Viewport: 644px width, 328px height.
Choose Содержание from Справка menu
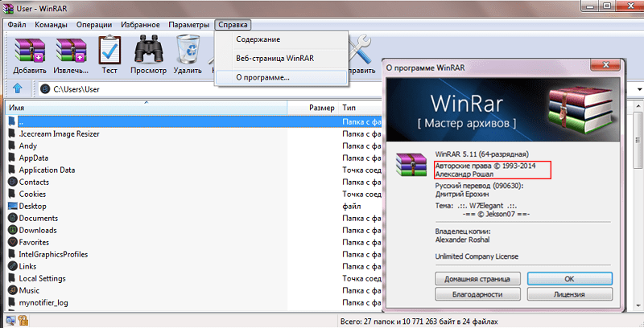click(281, 39)
